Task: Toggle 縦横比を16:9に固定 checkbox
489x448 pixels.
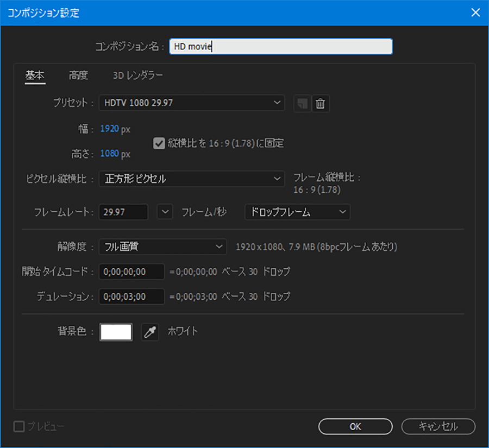Action: [159, 144]
